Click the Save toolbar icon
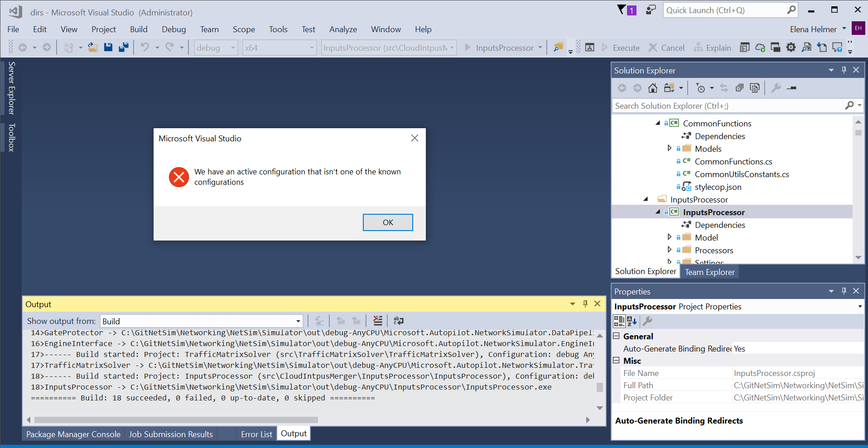Screen dimensions: 868x448 (x=108, y=47)
